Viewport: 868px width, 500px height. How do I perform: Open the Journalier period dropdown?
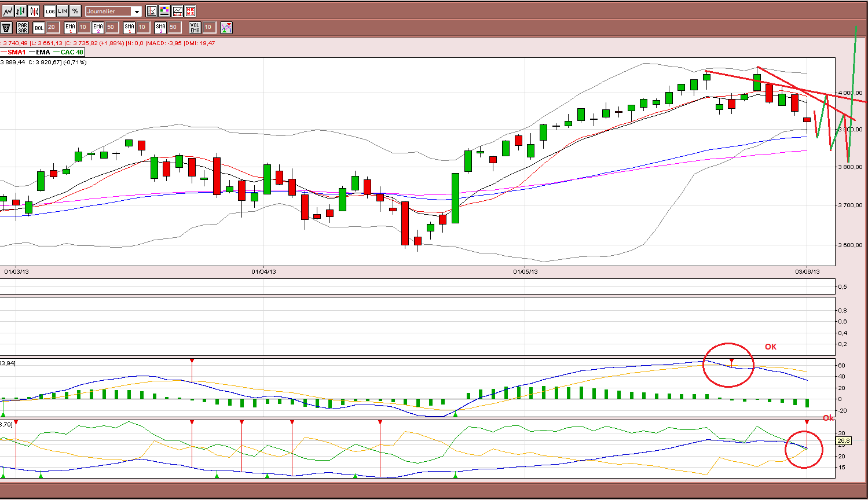113,11
